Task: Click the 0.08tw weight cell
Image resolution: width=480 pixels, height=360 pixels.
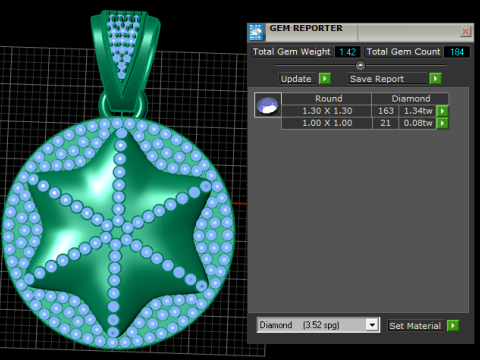Action: [x=418, y=123]
